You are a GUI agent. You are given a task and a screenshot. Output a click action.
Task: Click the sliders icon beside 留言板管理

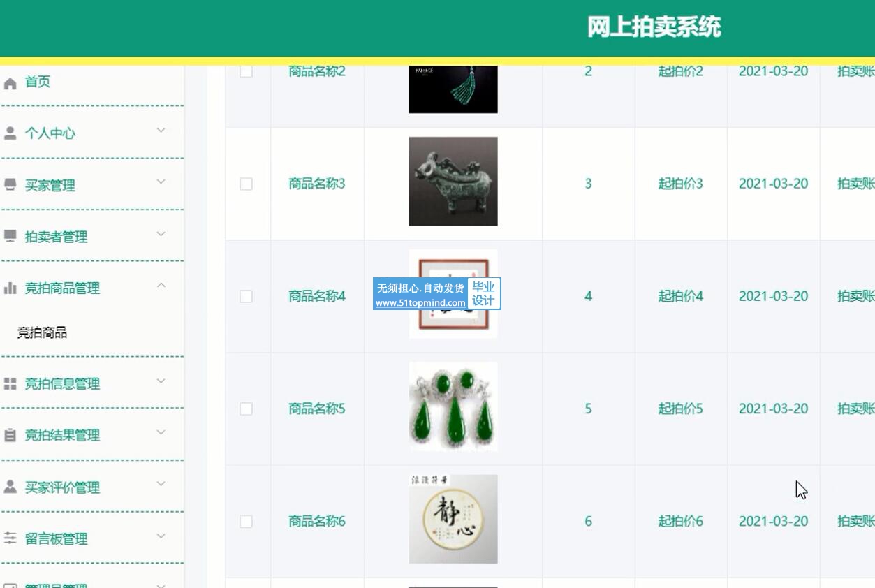point(10,538)
